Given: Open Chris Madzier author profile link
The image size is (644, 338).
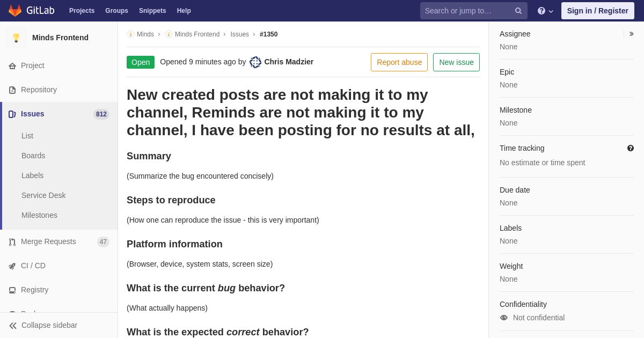Looking at the screenshot, I should click(x=289, y=62).
